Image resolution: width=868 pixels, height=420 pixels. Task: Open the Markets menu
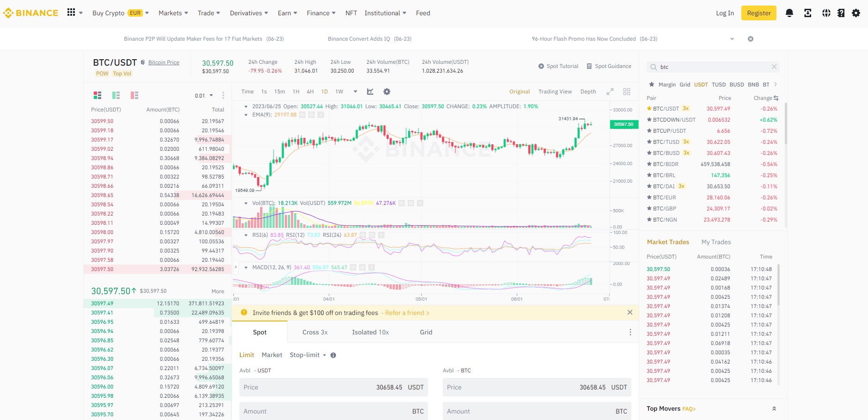(x=173, y=13)
